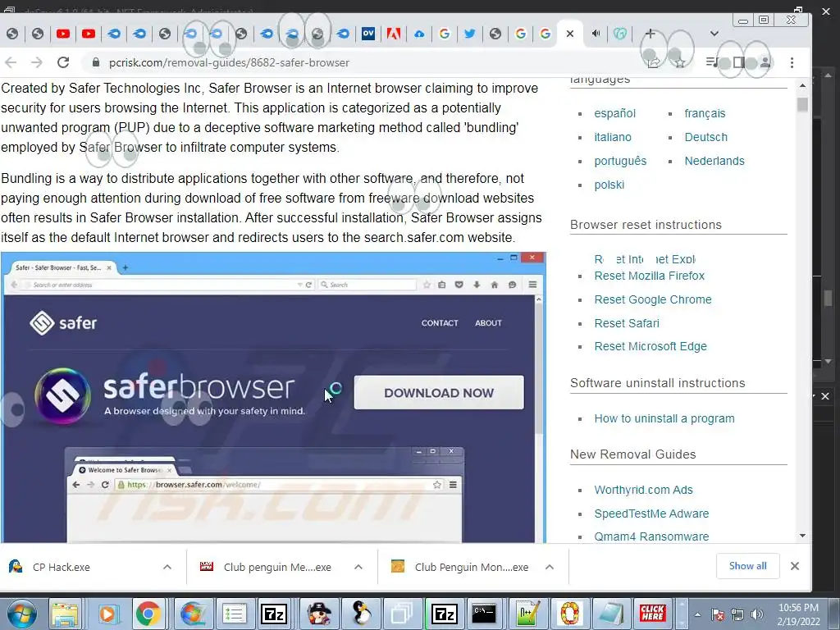The height and width of the screenshot is (630, 840).
Task: Switch to the cloud-upload icon tab
Action: point(419,34)
